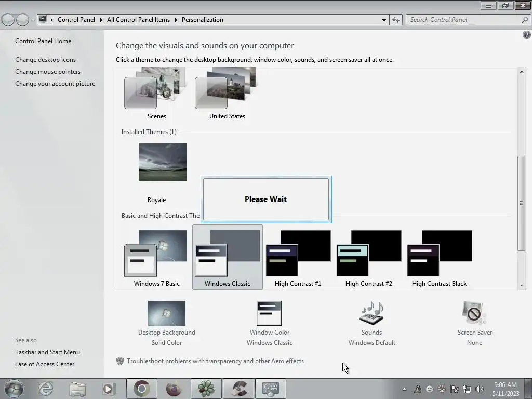Choose the High Contrast #2 theme
532x399 pixels.
pos(368,259)
